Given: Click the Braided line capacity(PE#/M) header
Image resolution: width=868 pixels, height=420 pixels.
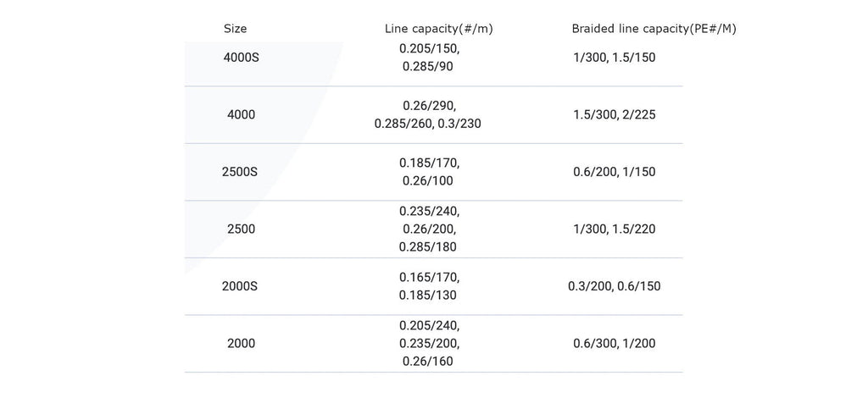Looking at the screenshot, I should point(654,29).
